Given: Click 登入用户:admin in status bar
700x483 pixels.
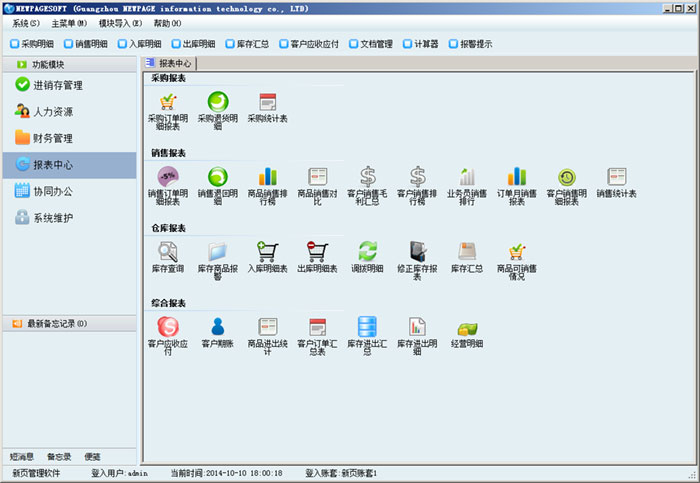Looking at the screenshot, I should click(119, 473).
